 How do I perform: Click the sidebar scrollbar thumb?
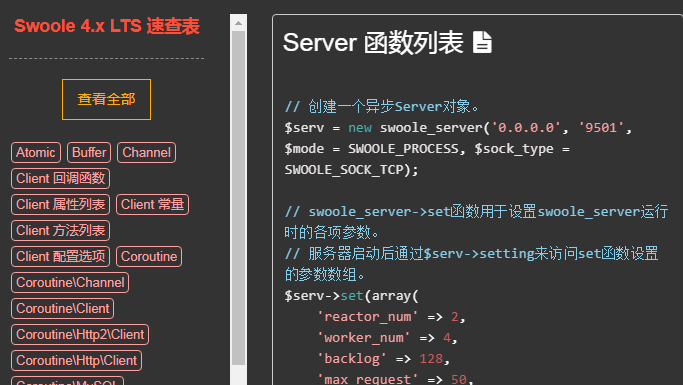click(x=238, y=198)
